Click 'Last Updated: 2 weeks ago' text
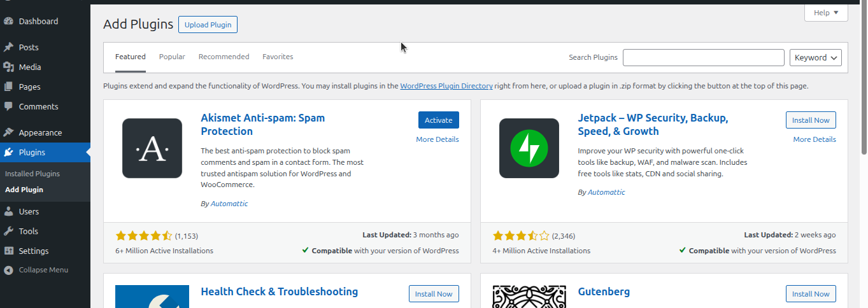This screenshot has width=868, height=308. pyautogui.click(x=790, y=235)
